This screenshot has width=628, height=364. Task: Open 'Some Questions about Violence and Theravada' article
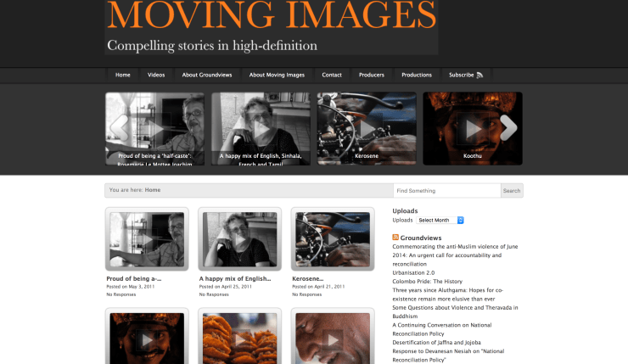(x=455, y=312)
